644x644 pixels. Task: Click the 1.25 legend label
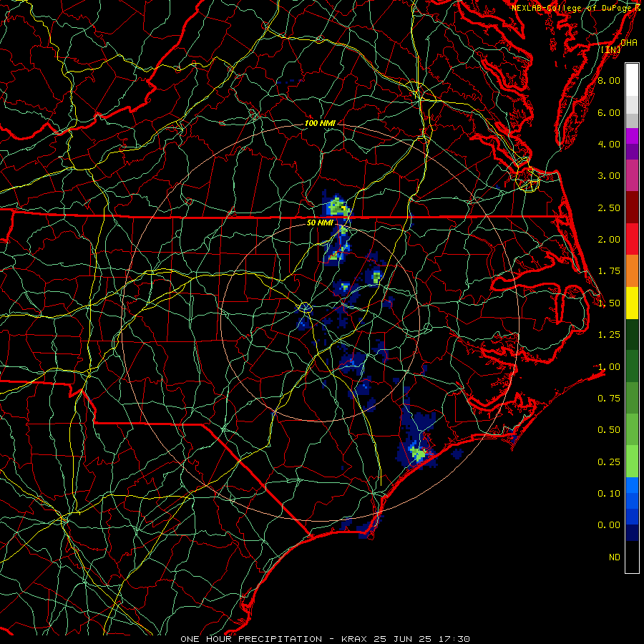point(609,335)
